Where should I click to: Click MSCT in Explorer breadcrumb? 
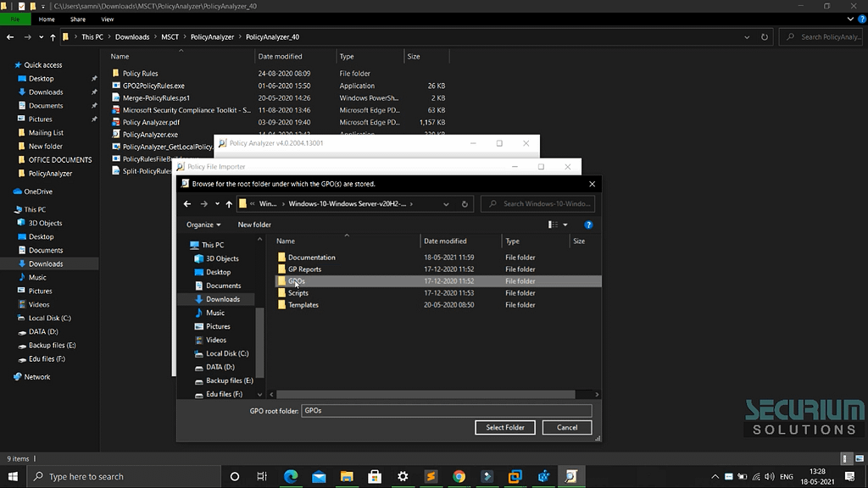point(170,37)
